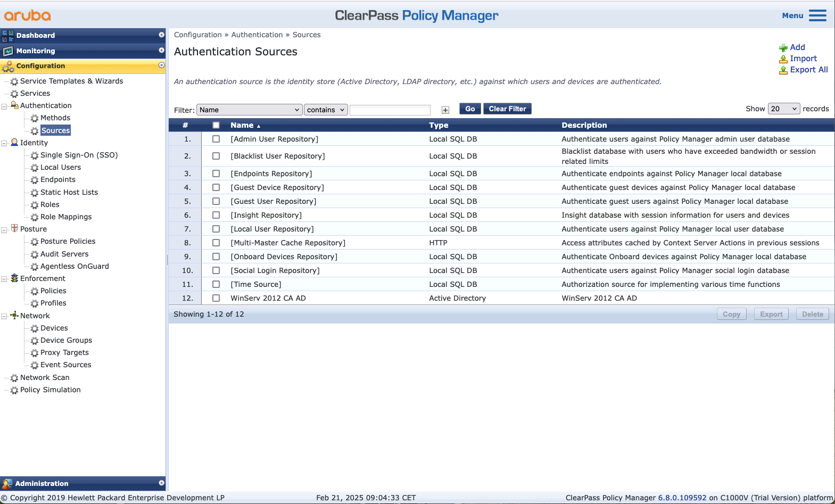
Task: Select Sources in the navigation tree
Action: tap(56, 130)
